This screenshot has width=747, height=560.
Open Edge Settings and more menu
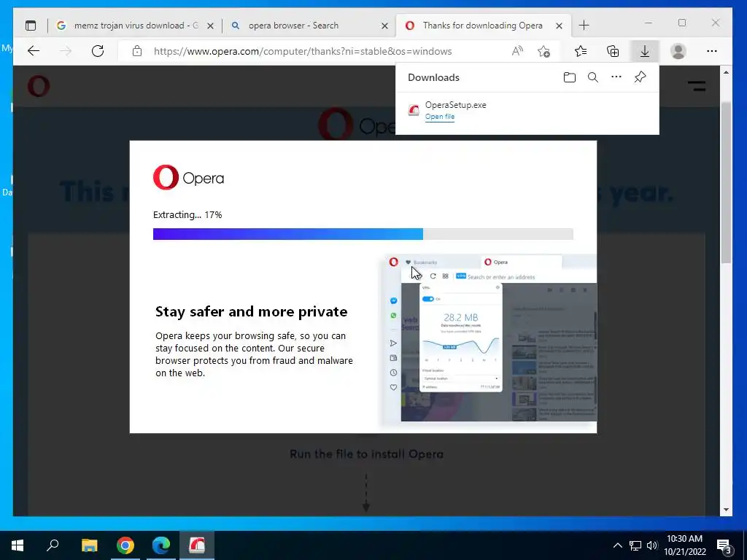coord(712,51)
